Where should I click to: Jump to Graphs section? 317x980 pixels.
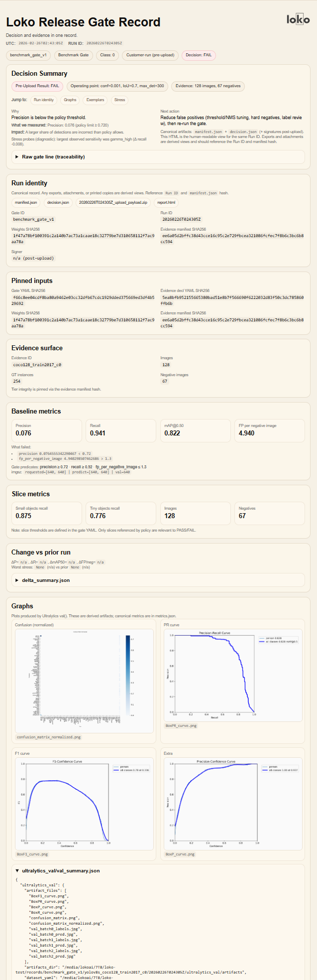70,100
